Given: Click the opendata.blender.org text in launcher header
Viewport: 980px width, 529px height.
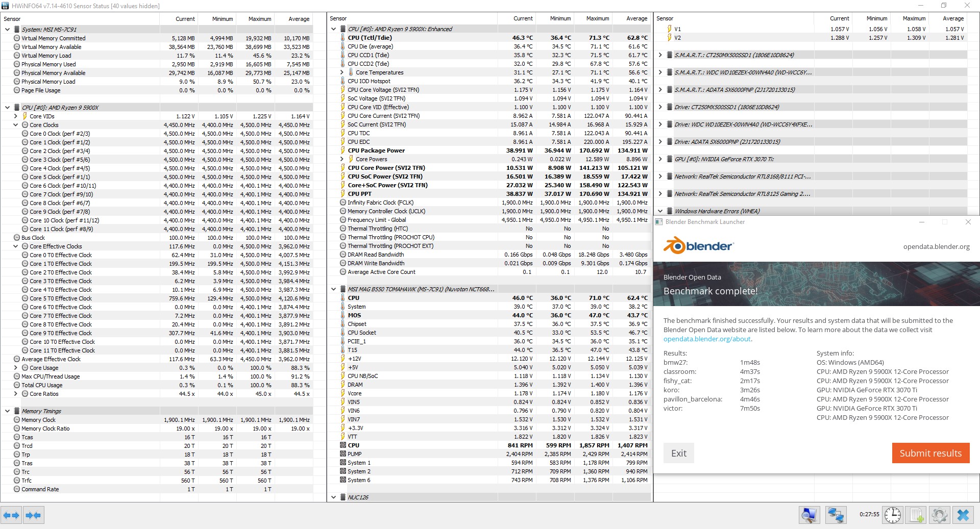Looking at the screenshot, I should point(937,247).
